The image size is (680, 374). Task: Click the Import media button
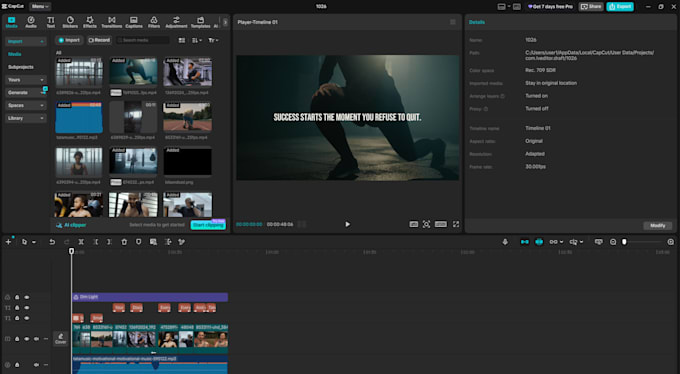tap(69, 40)
